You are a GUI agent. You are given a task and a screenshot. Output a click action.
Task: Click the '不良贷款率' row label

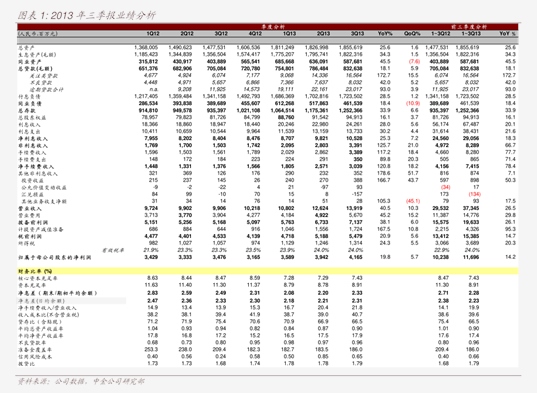(x=32, y=343)
